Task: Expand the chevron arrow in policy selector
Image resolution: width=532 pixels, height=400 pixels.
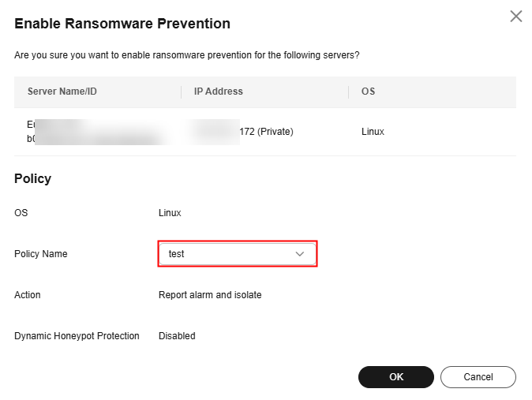Action: pos(300,254)
